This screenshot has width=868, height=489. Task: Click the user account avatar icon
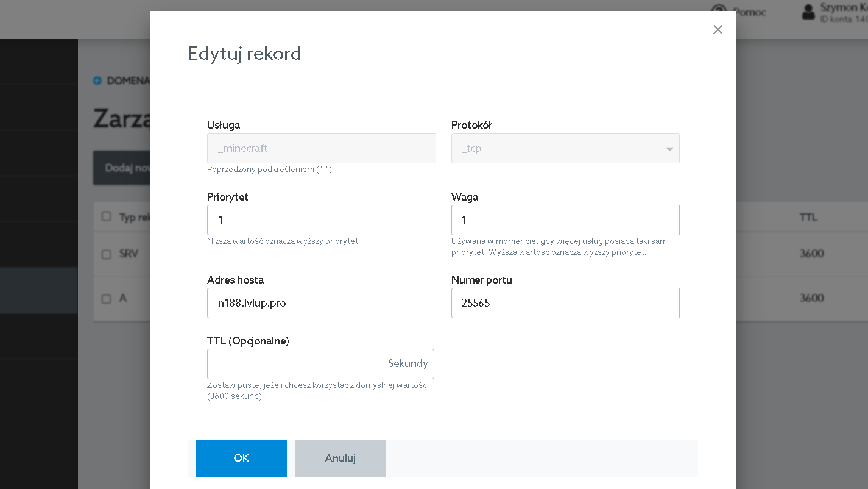(x=808, y=12)
